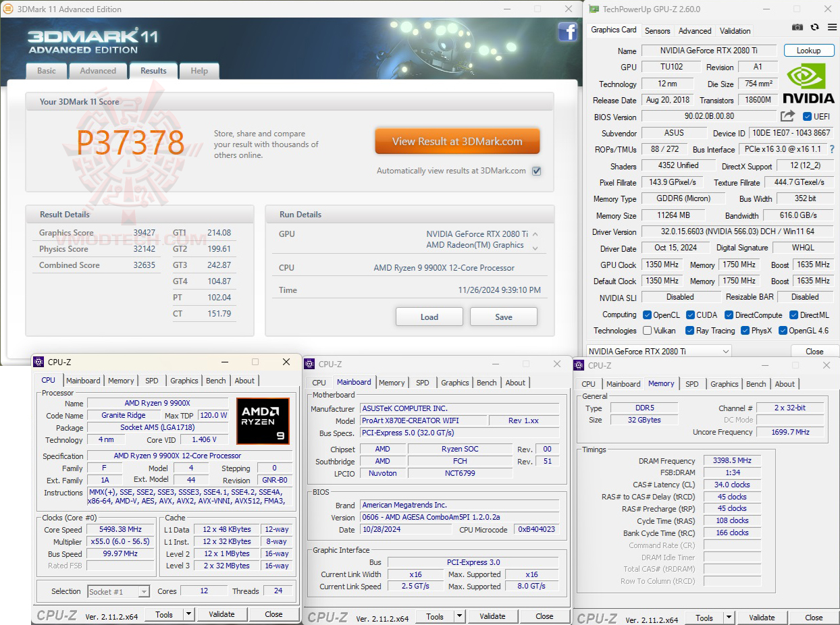Click Close in CPU-Z Mainboard window
Image resolution: width=840 pixels, height=625 pixels.
[544, 616]
